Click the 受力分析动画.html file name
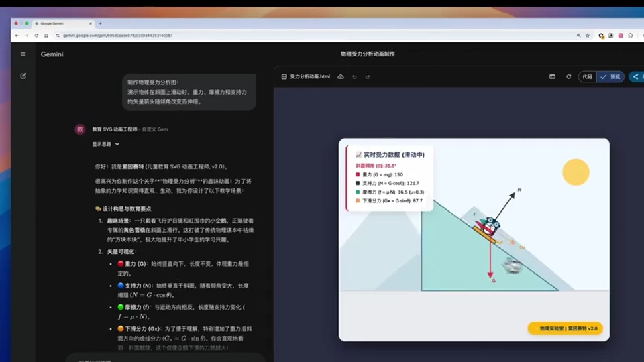 pos(310,76)
